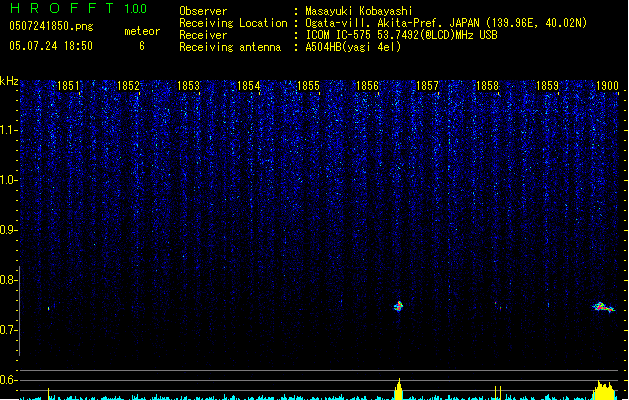Click the 1858 time marker

[x=487, y=86]
